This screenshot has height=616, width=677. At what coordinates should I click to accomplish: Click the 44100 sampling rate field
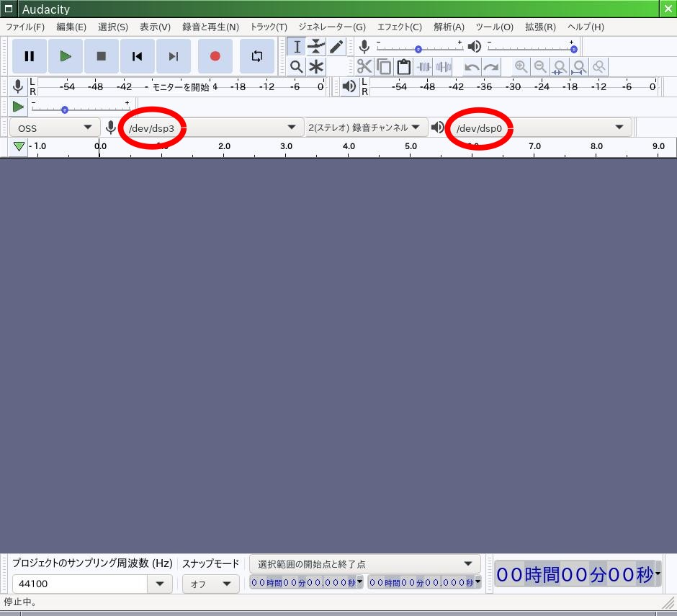tap(79, 584)
